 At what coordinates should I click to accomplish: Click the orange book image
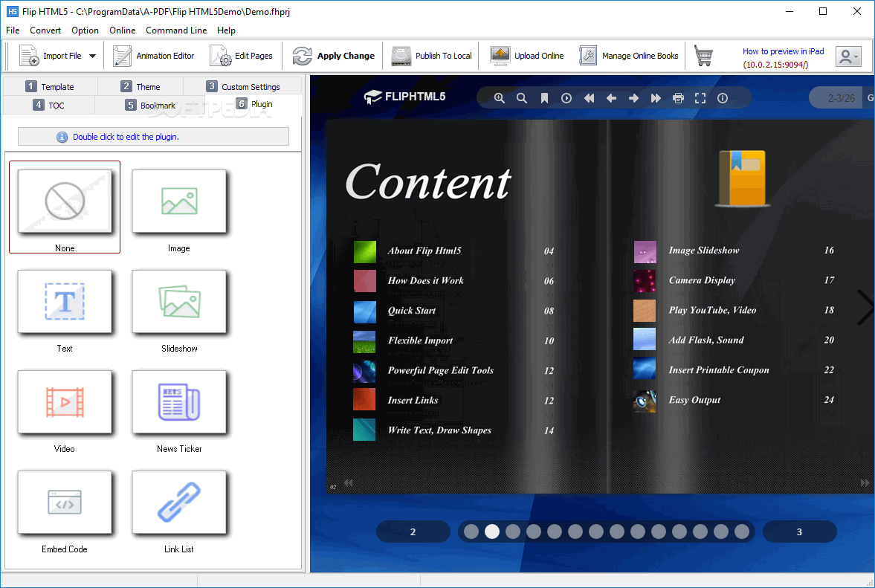pos(742,178)
